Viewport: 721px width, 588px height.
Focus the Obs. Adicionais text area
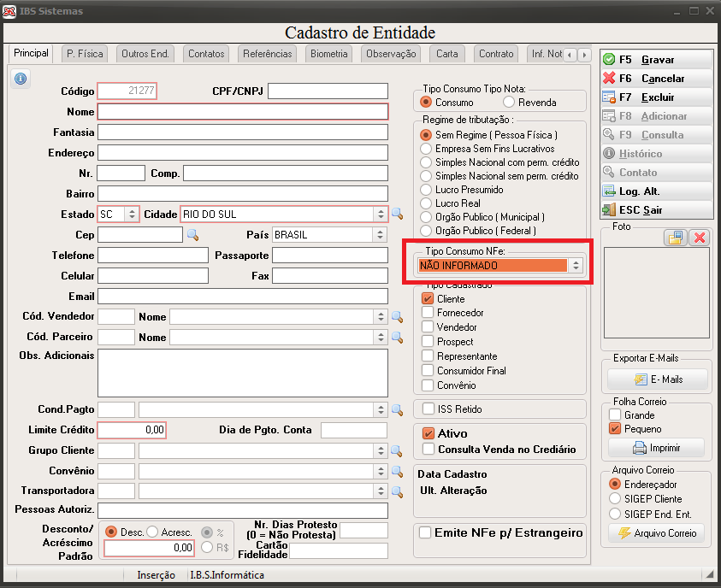click(x=243, y=373)
